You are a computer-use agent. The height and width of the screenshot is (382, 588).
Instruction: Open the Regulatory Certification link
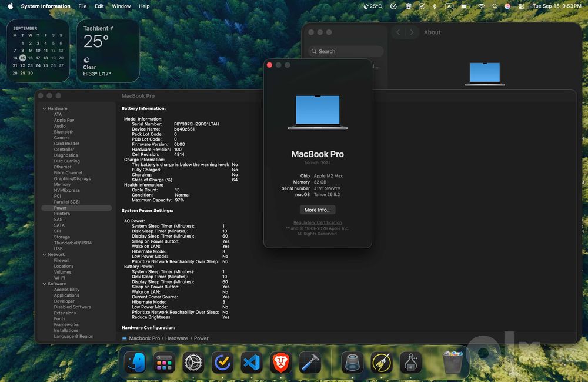(318, 222)
